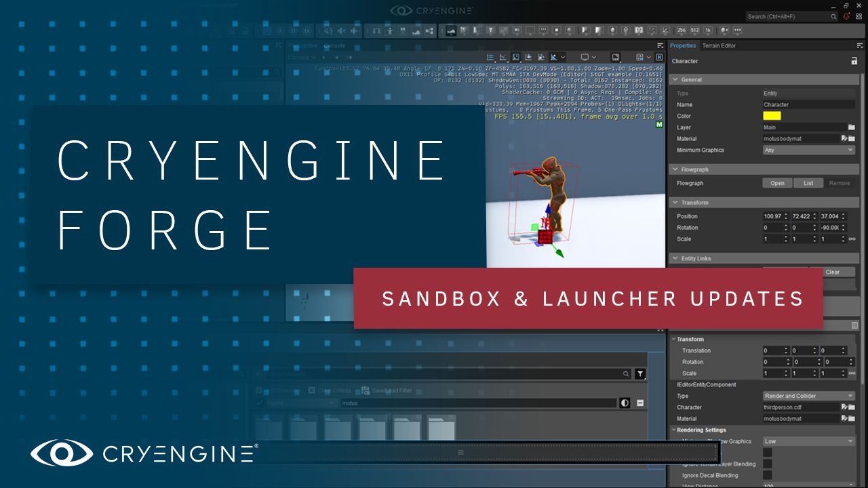
Task: Click the contrast circle icon beside motus filter
Action: coord(625,403)
